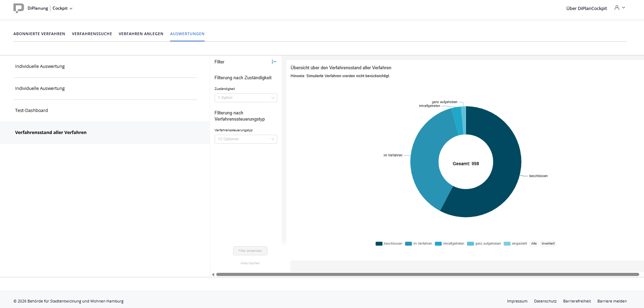Toggle 'eingestellt' legend entry
The width and height of the screenshot is (644, 308).
pos(515,244)
